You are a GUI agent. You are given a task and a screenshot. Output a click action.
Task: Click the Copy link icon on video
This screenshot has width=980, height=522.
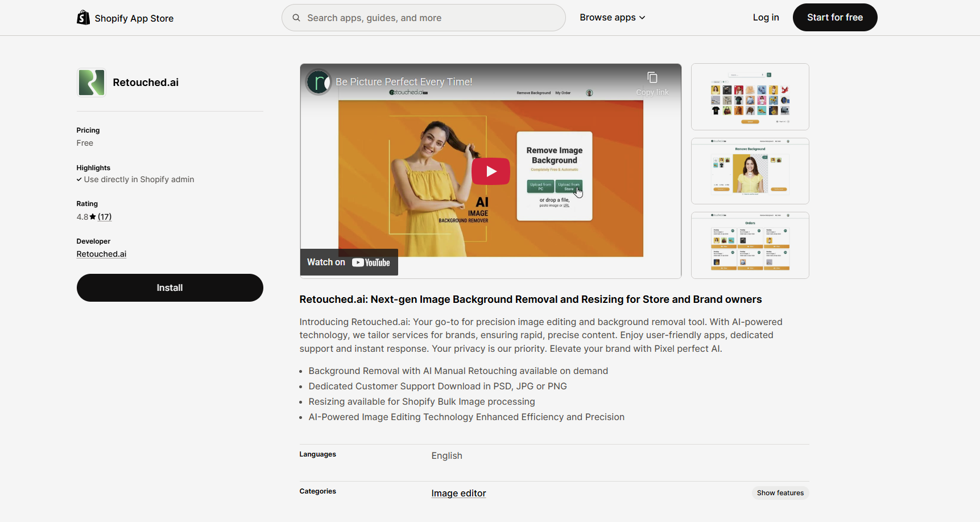(652, 78)
